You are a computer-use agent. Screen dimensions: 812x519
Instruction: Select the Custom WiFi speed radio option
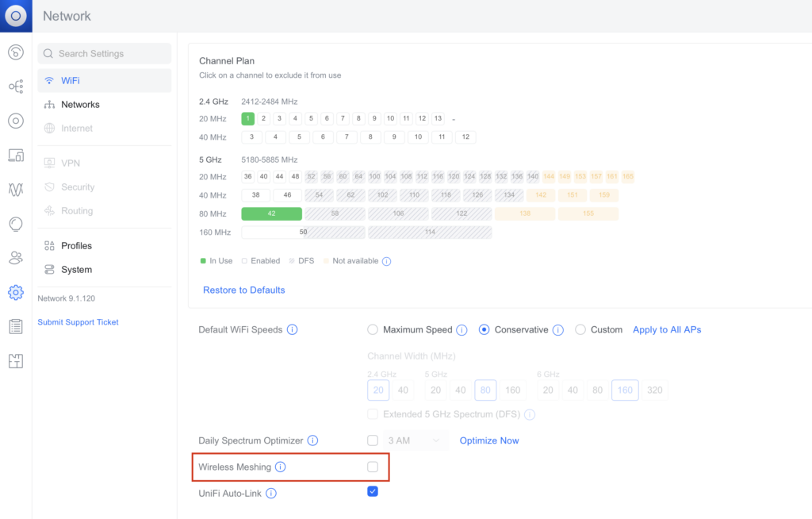click(x=580, y=330)
